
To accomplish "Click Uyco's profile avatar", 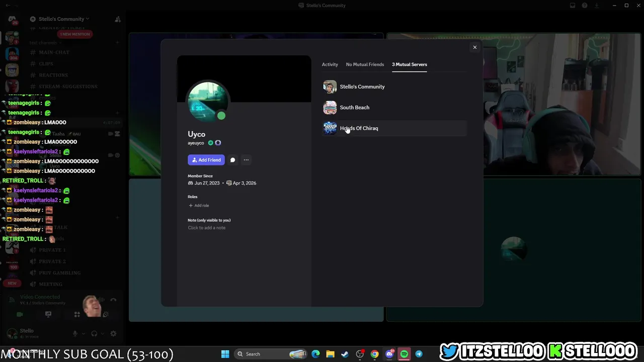I will (x=207, y=102).
